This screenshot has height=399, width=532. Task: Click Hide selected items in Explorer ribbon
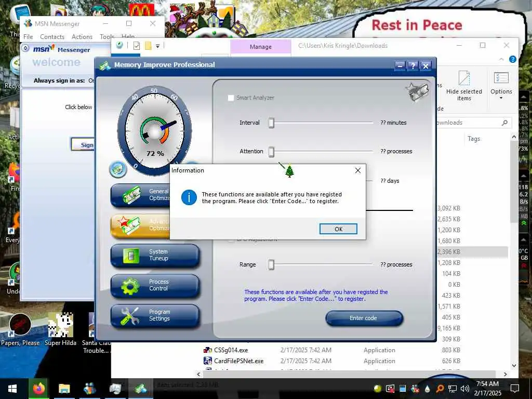pyautogui.click(x=464, y=86)
